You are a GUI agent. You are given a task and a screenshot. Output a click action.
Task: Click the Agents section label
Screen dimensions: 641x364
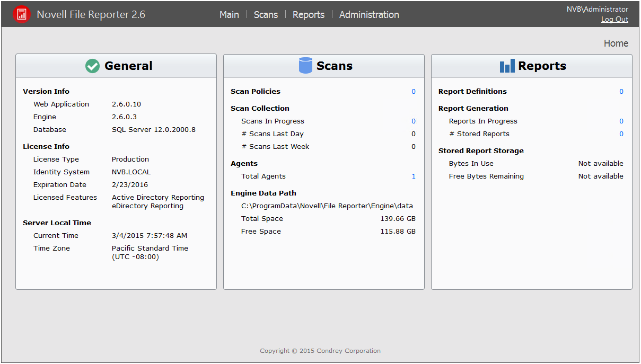(x=244, y=164)
